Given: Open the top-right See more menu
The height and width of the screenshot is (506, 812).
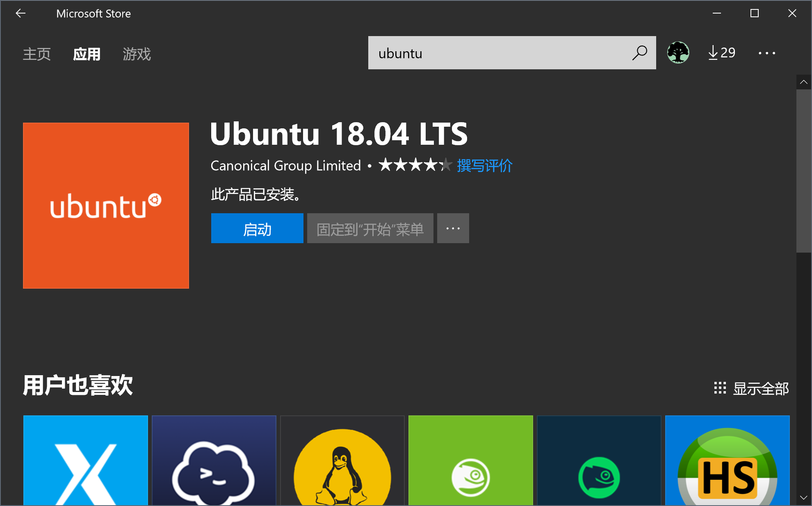Looking at the screenshot, I should pos(766,53).
